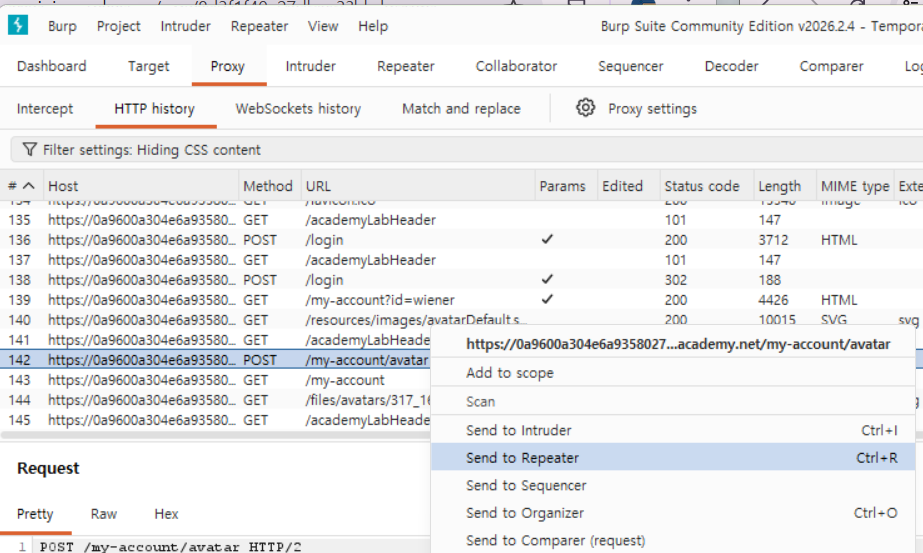Switch to the Target tab
923x553 pixels.
pos(148,66)
